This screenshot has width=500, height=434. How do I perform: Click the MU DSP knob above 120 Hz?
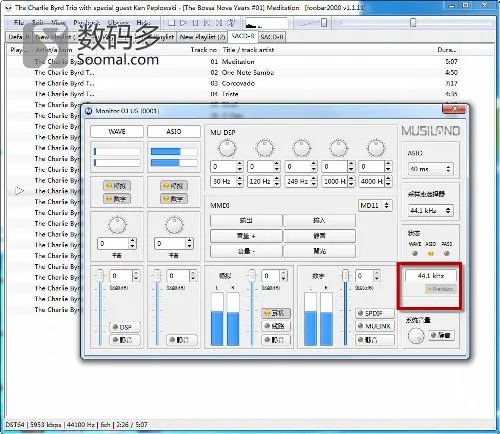(x=265, y=148)
